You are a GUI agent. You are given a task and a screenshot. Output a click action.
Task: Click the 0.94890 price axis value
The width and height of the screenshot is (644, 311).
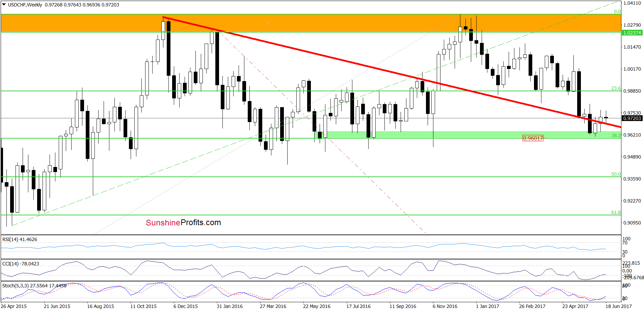tap(632, 157)
